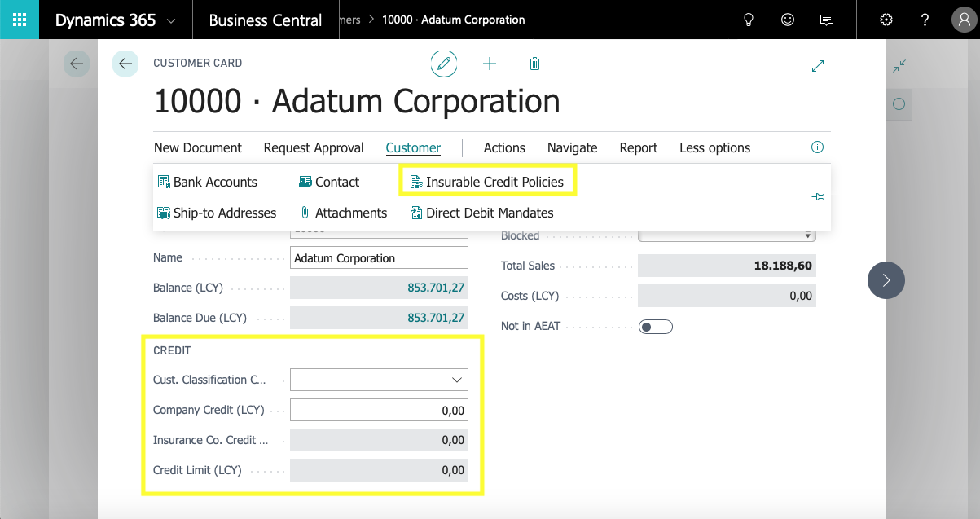Open the factbox info icon beside Less options
This screenshot has width=980, height=519.
[x=818, y=147]
